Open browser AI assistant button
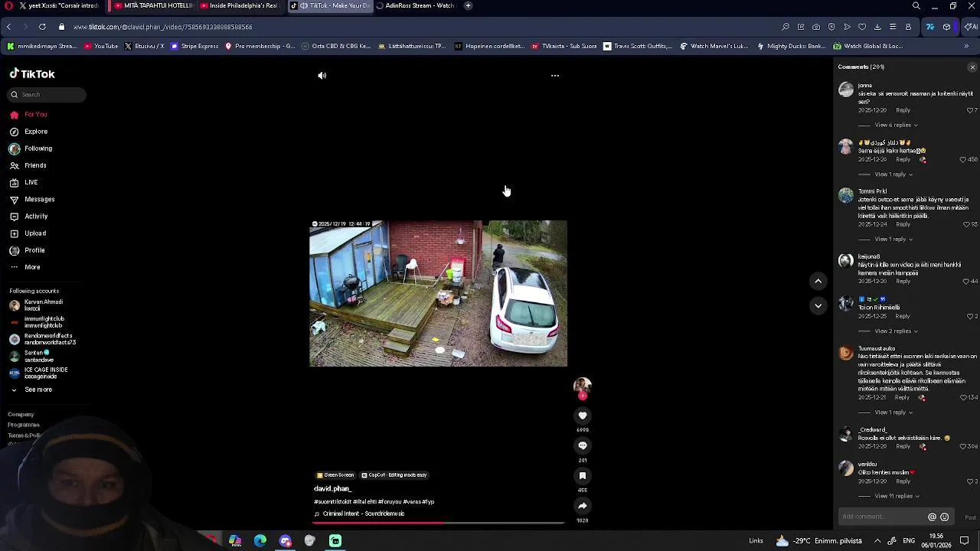980x551 pixels. tap(971, 27)
